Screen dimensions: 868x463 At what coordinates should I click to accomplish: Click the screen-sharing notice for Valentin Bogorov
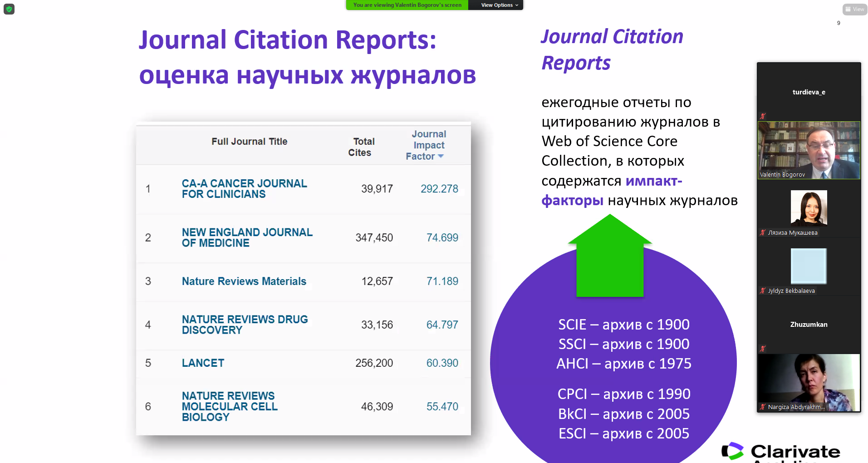pyautogui.click(x=407, y=5)
